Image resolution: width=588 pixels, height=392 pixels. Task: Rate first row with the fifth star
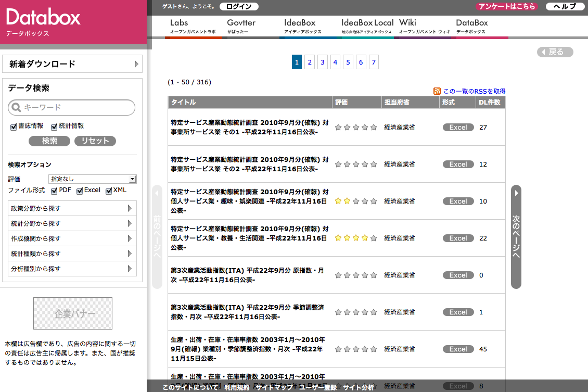pyautogui.click(x=373, y=127)
